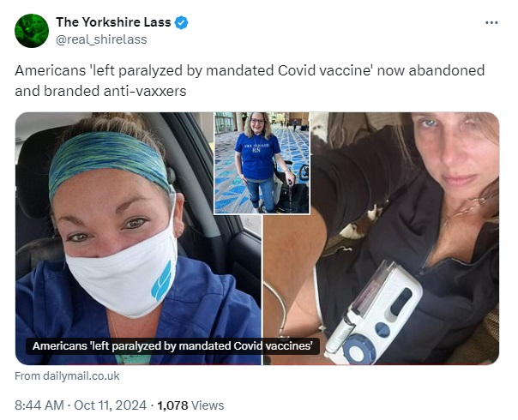Click the 1,078 Views count

[x=190, y=405]
